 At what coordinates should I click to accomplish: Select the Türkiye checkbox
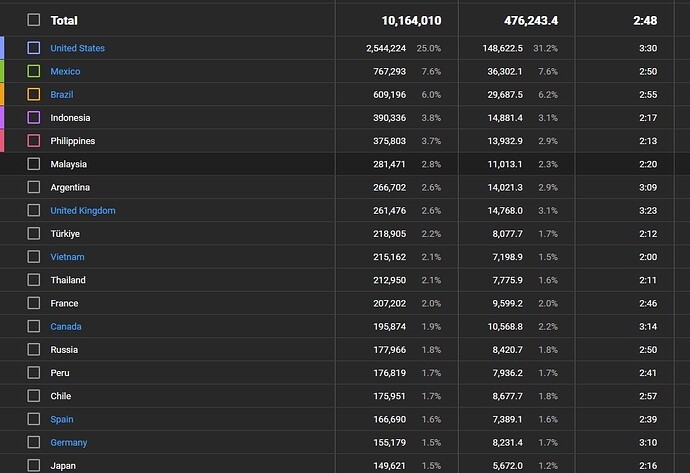(x=34, y=234)
